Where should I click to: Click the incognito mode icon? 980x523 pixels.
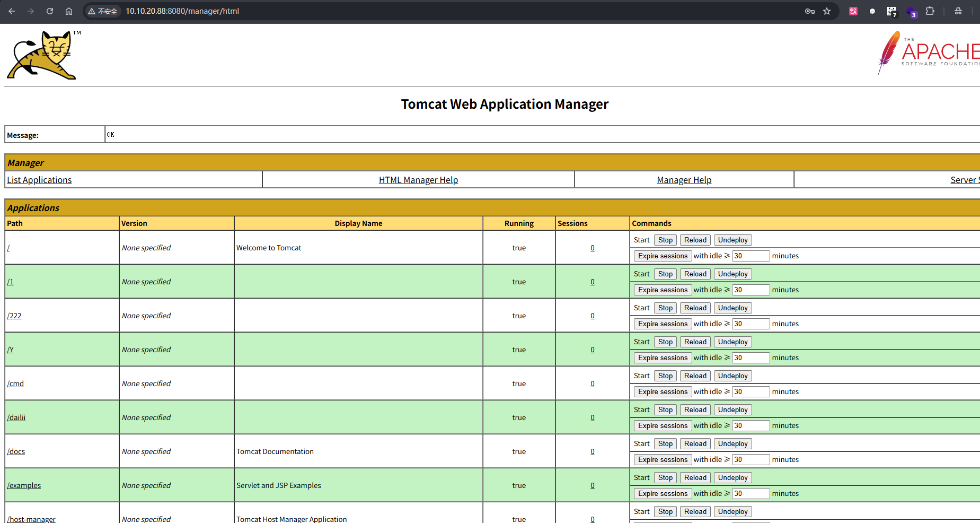coord(958,11)
